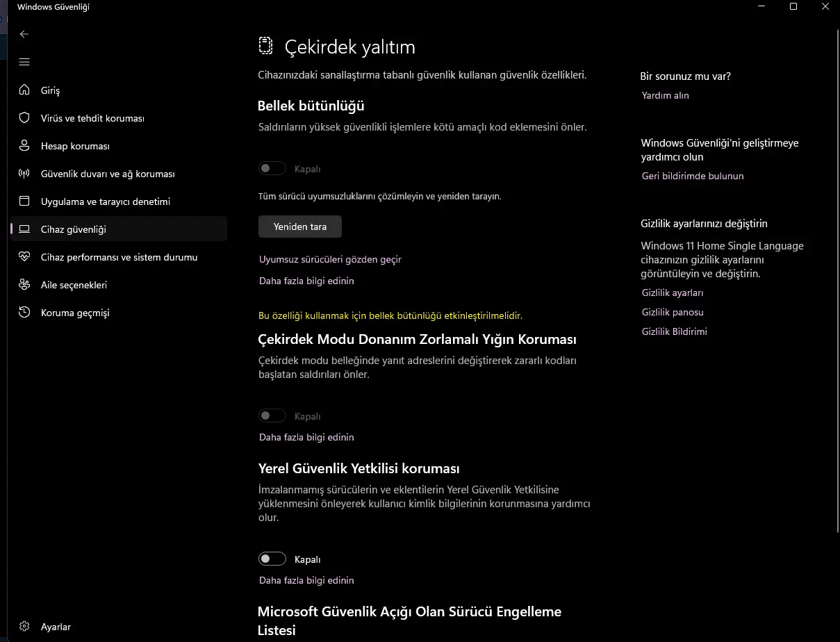The image size is (840, 642).
Task: Toggle Çekirdek Modu Donanım Zorlamalı Yığın Koruması switch
Action: tap(272, 415)
